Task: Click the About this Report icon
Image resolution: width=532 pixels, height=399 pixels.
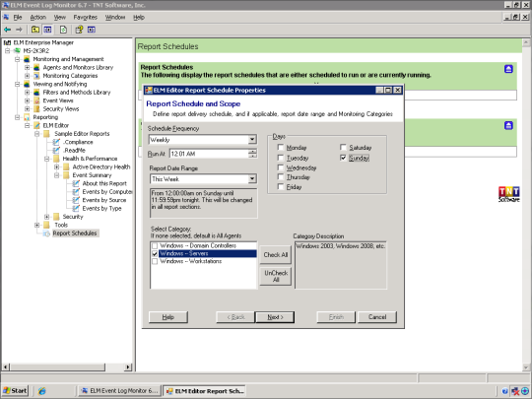Action: pyautogui.click(x=76, y=183)
